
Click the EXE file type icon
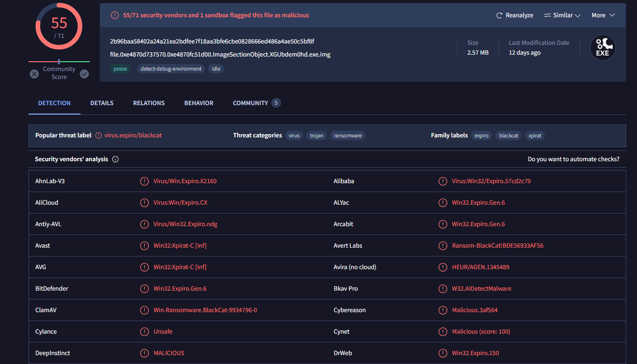(602, 48)
